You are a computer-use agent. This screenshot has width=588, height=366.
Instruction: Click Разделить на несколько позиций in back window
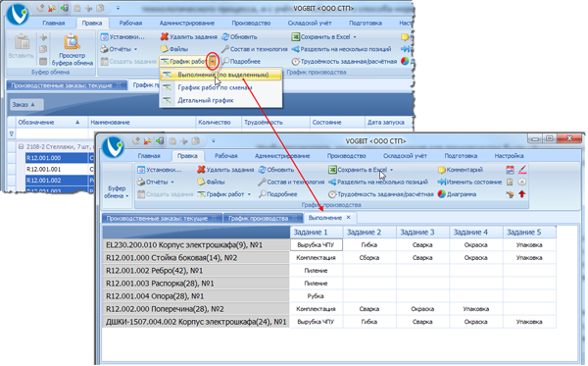click(341, 49)
